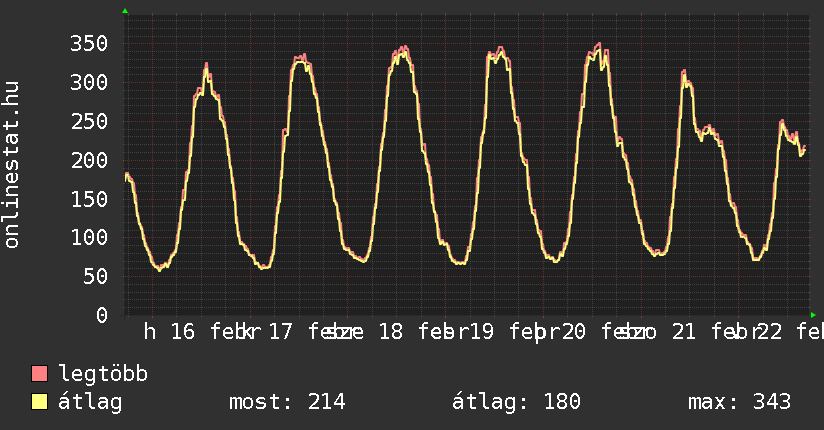Select the 350 label on the Y axis
The height and width of the screenshot is (430, 824).
[89, 43]
